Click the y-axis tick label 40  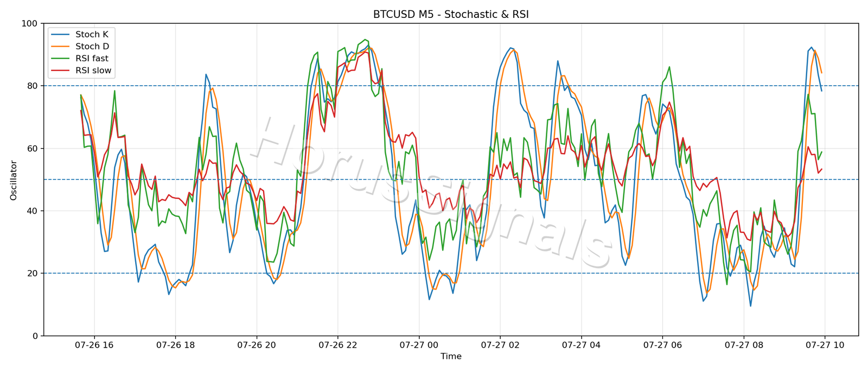point(32,211)
